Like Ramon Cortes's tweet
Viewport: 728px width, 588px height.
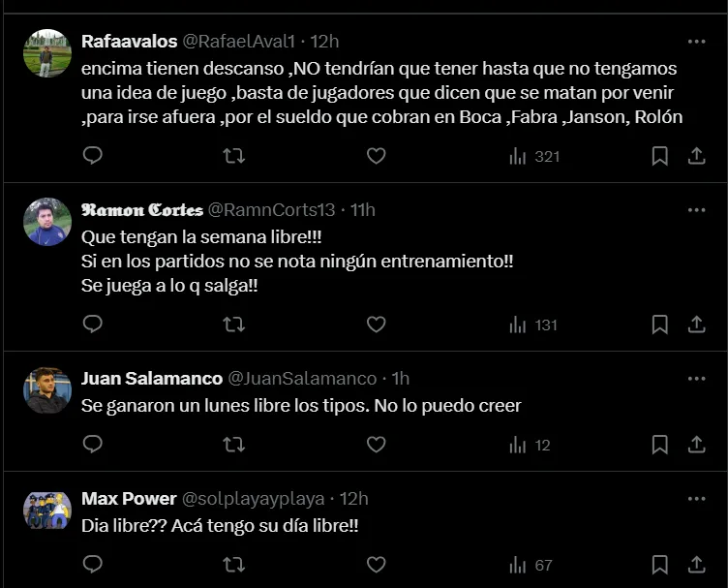click(x=376, y=325)
